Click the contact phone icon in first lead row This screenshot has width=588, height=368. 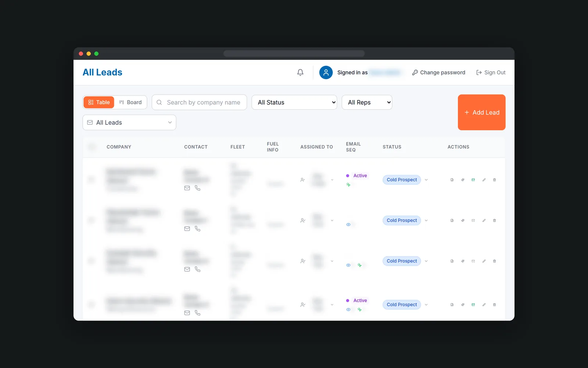[198, 188]
